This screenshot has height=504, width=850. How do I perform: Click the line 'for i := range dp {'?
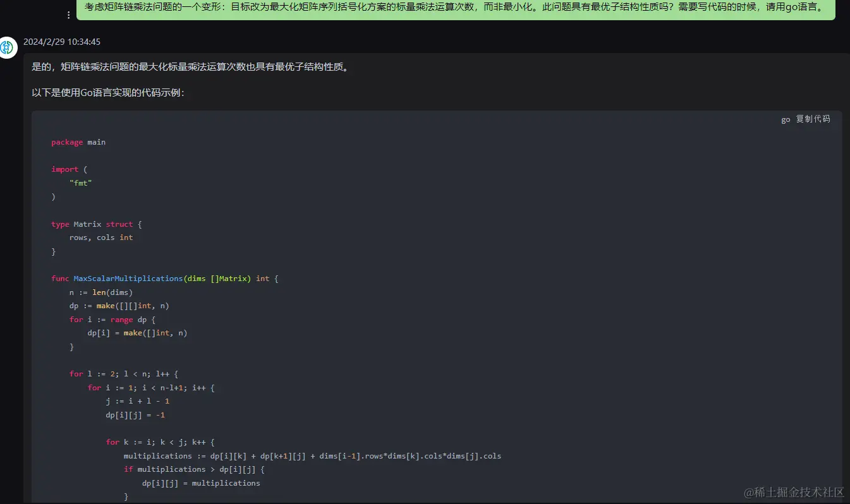click(112, 320)
